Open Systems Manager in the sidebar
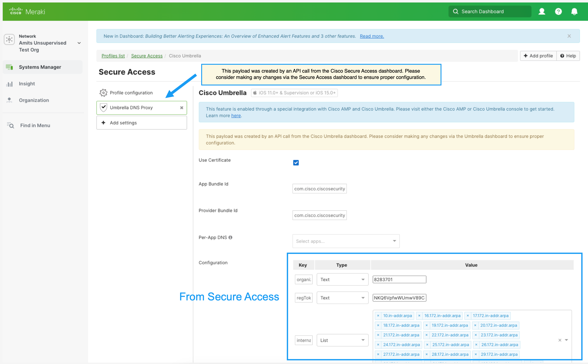588x364 pixels. [x=43, y=67]
